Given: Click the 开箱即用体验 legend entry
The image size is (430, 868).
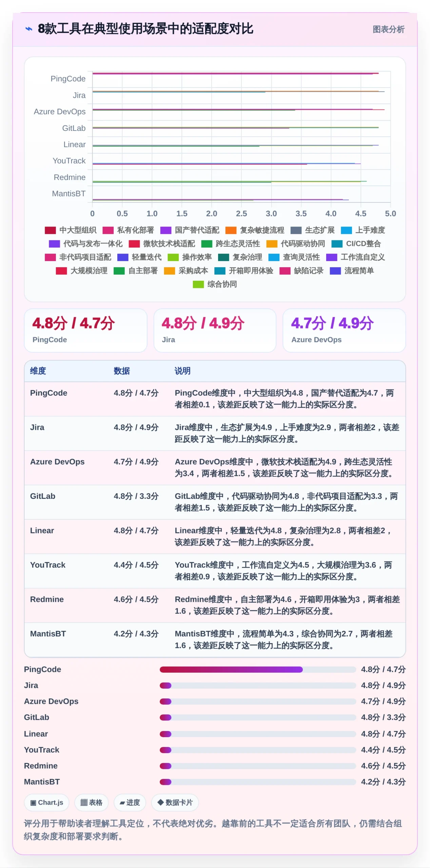Looking at the screenshot, I should (244, 271).
